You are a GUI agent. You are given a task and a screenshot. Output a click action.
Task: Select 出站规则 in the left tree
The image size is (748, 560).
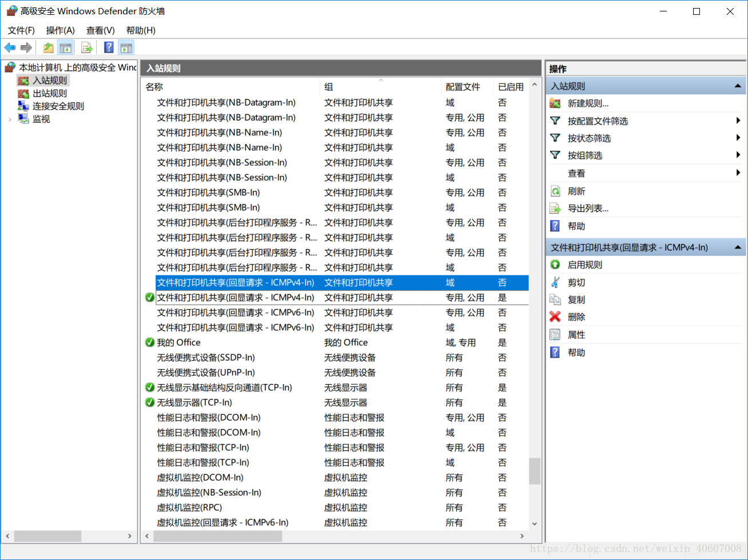tap(50, 93)
